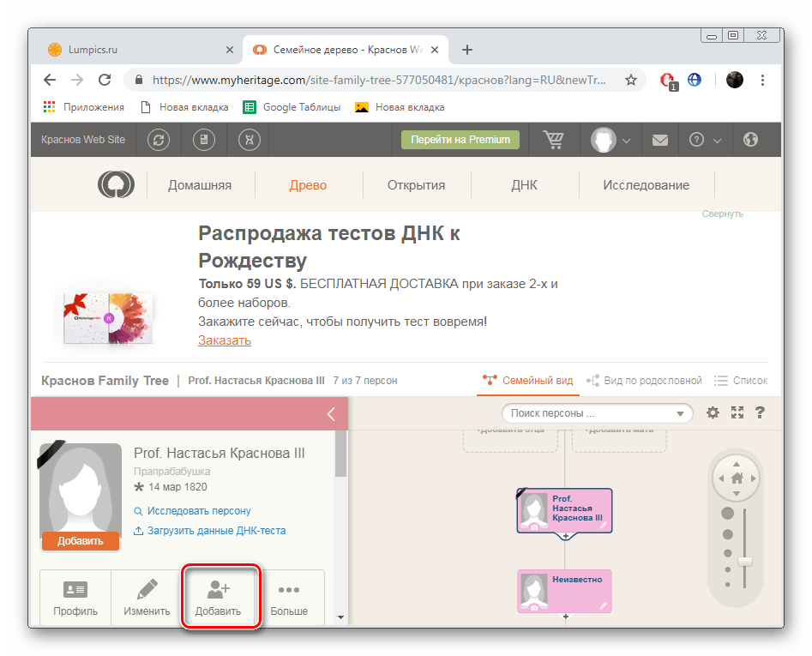
Task: Click the globe language icon
Action: point(752,140)
